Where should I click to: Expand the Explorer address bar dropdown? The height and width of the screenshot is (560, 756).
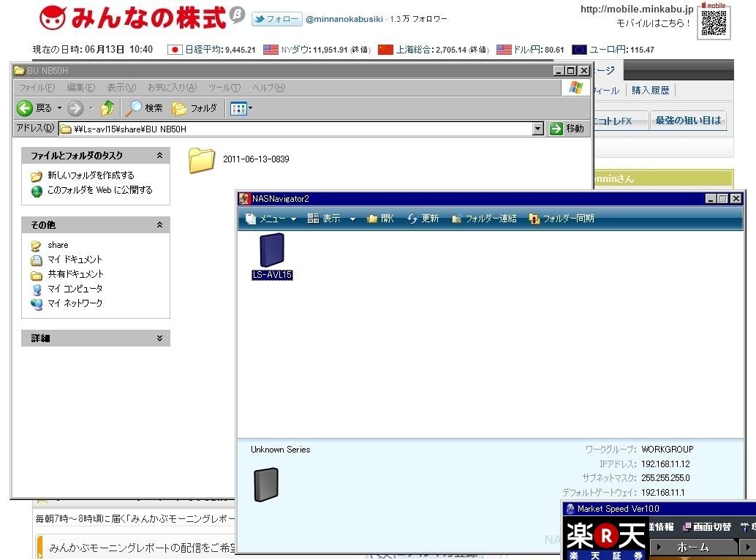point(538,129)
